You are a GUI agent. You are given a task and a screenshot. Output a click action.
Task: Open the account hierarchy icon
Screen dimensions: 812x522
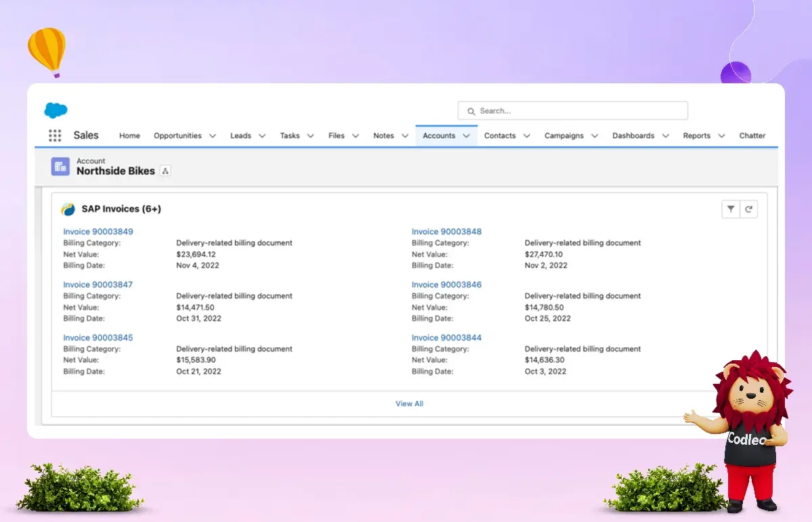[165, 171]
